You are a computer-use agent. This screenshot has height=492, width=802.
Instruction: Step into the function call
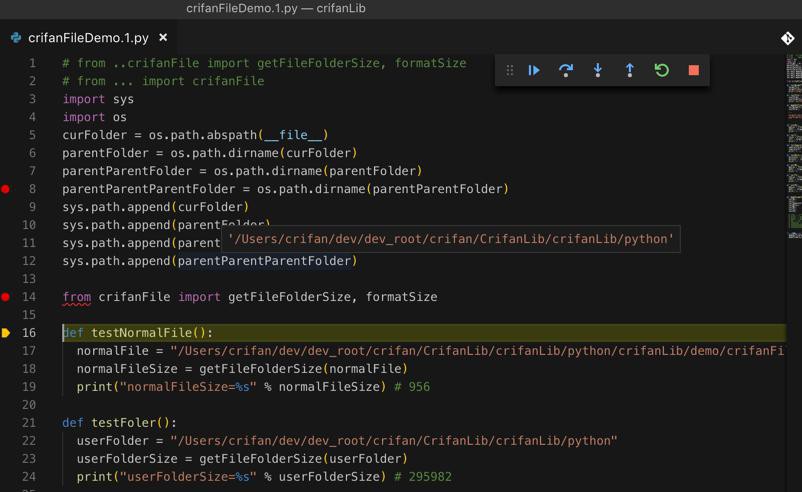point(597,70)
